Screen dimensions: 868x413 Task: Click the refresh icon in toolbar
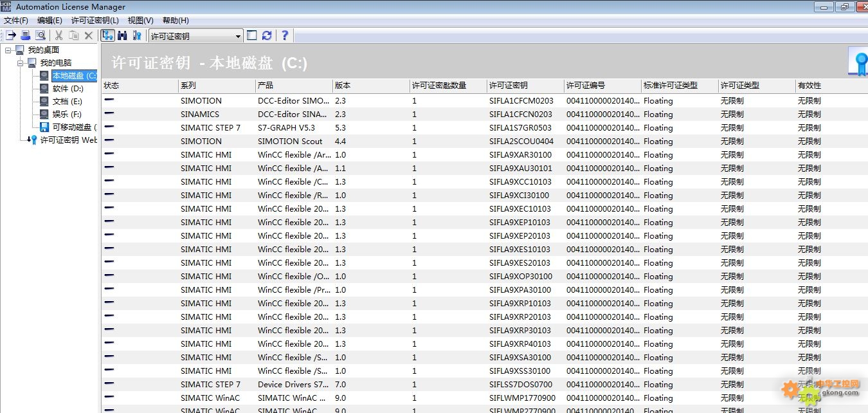[x=267, y=35]
